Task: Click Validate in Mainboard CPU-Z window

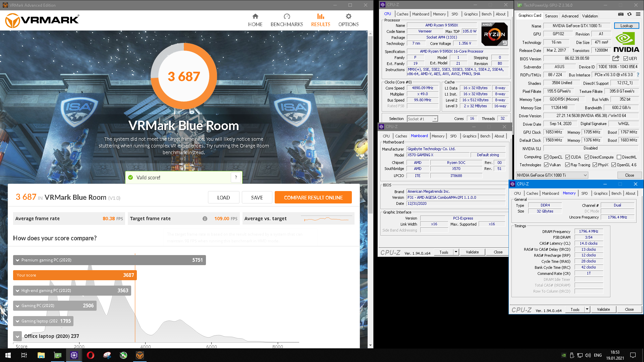Action: pos(472,252)
